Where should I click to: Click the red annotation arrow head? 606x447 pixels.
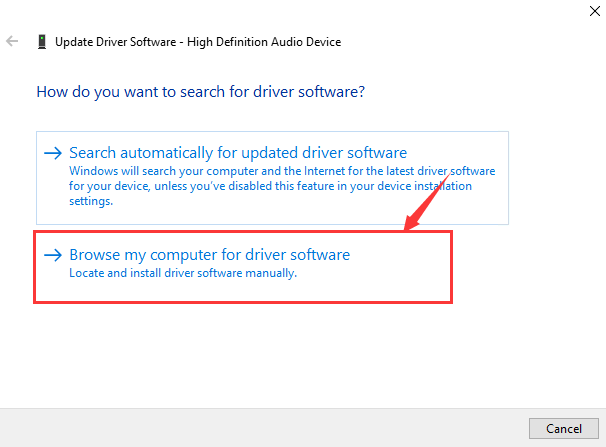(x=412, y=222)
